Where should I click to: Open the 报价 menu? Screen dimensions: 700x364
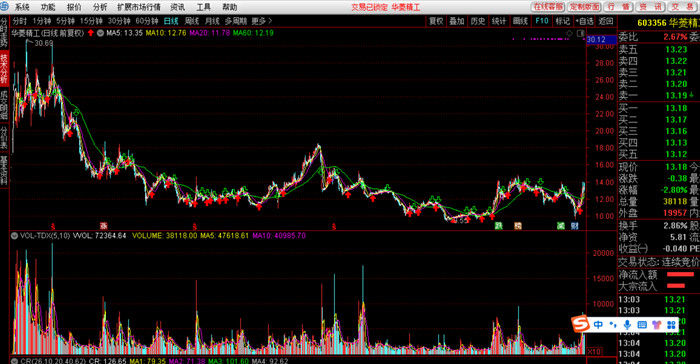(74, 7)
